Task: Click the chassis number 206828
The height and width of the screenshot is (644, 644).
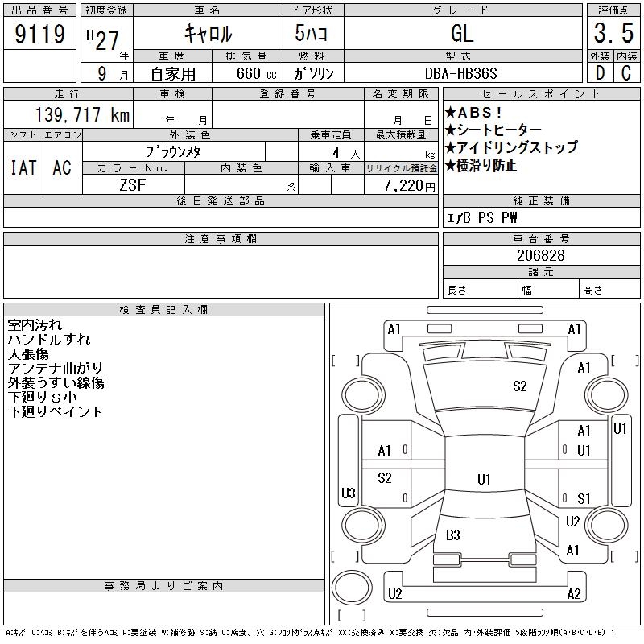Action: point(540,255)
